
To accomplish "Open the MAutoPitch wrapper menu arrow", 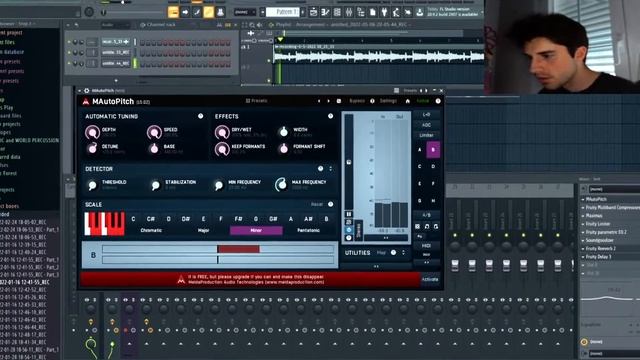I will 80,91.
